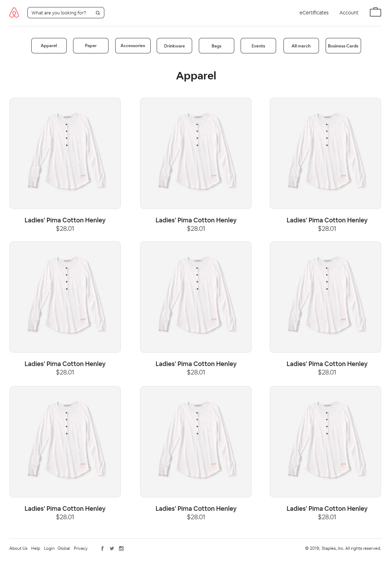Click the 'What are you looking for?' search field
392x561 pixels.
click(x=66, y=13)
